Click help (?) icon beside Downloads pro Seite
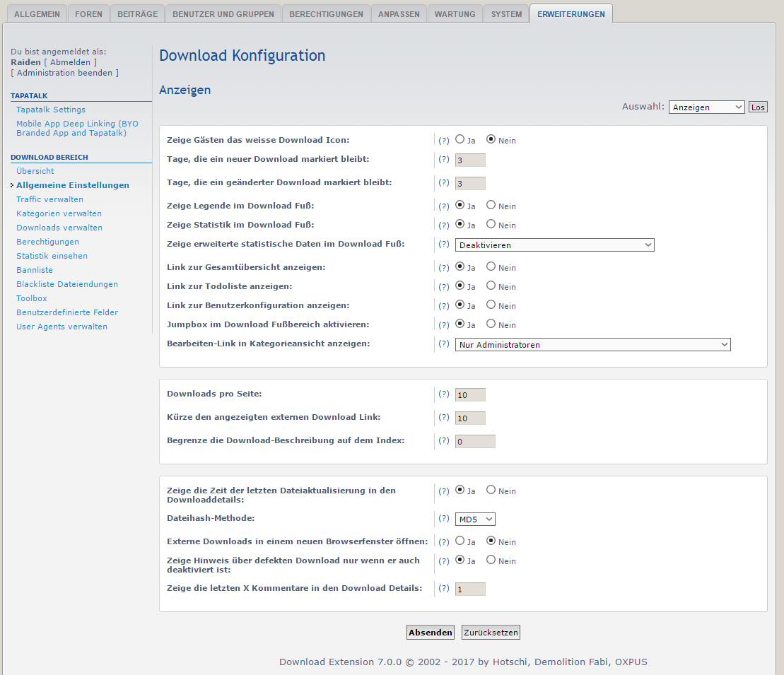The height and width of the screenshot is (675, 784). [444, 394]
